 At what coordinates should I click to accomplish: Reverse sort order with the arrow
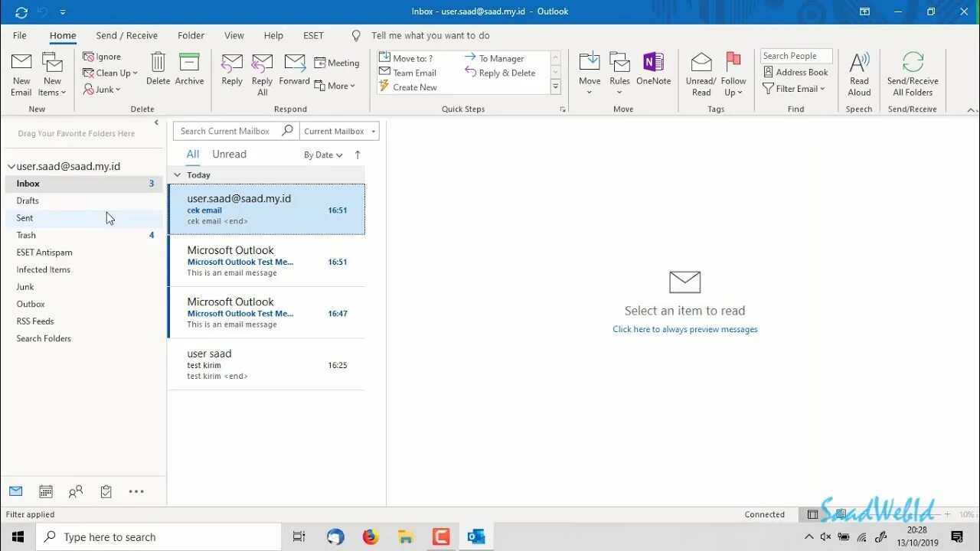click(358, 155)
